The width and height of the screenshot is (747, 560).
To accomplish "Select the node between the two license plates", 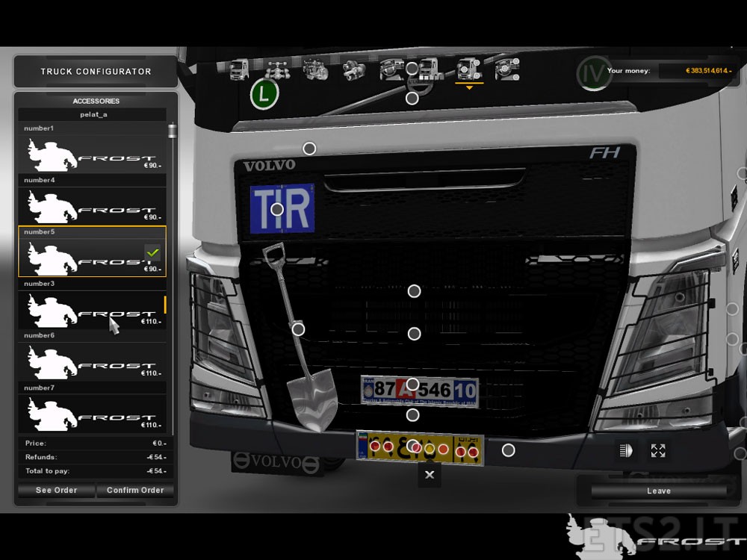I will pos(412,415).
